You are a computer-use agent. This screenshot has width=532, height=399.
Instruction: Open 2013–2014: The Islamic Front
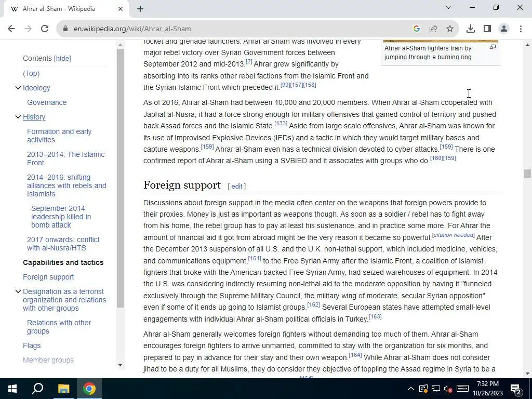(66, 158)
